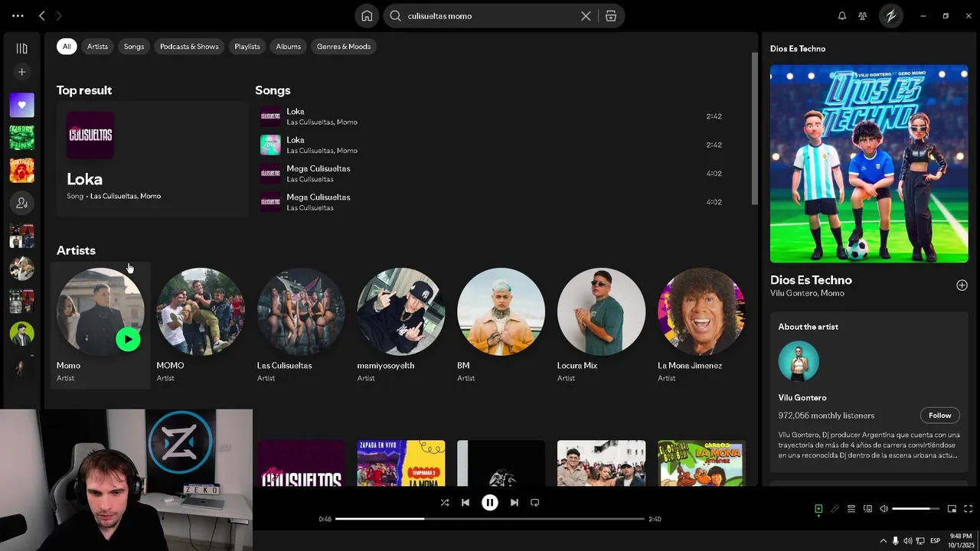Show hidden system tray icons
The height and width of the screenshot is (551, 980).
(883, 540)
